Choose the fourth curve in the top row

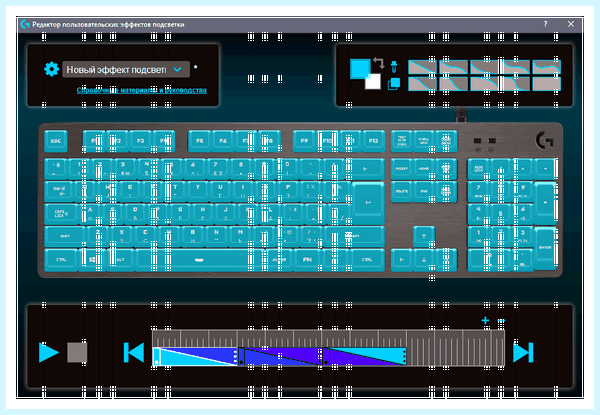tap(516, 67)
